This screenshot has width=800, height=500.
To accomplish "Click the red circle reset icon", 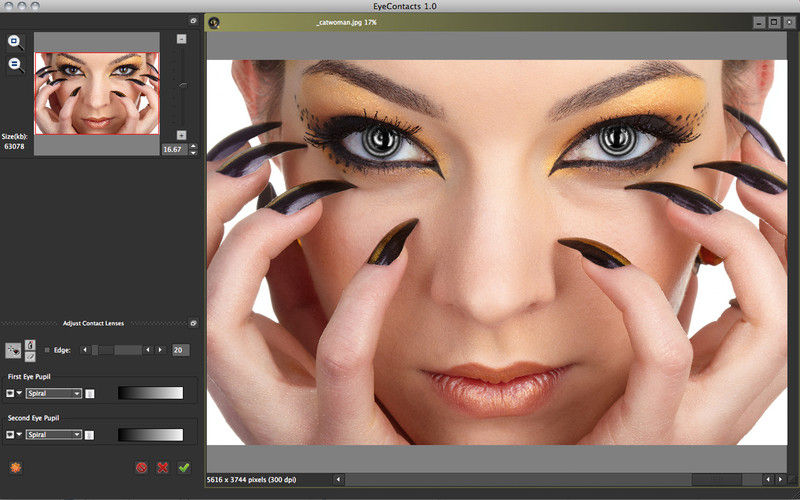I will pos(142,467).
